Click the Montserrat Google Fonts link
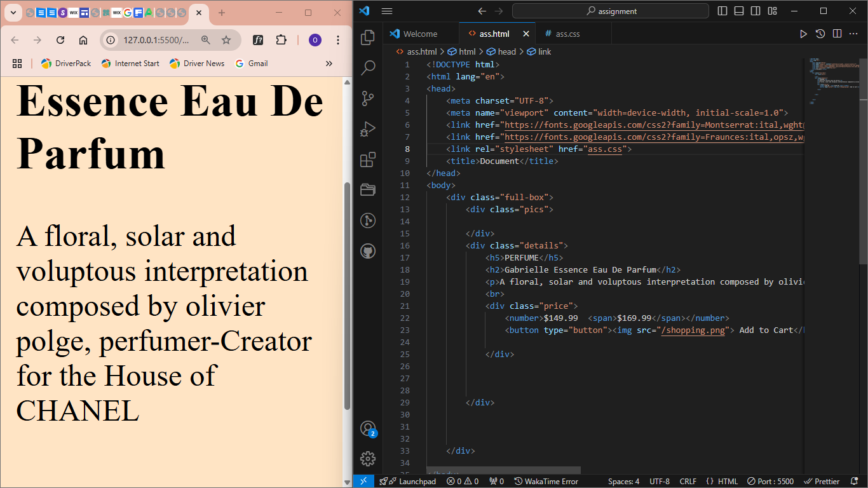Screen dimensions: 868x488 [x=654, y=125]
